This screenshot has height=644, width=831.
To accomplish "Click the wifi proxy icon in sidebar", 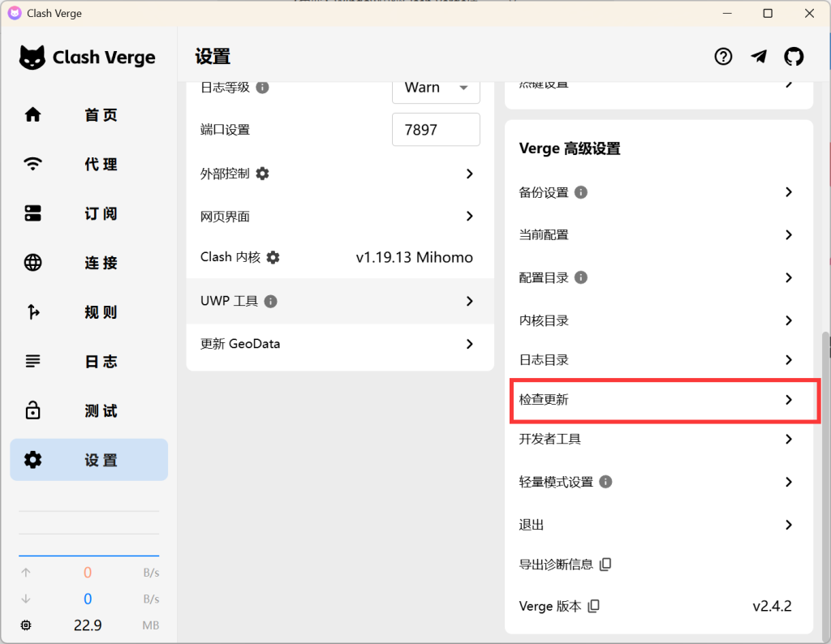I will tap(32, 164).
